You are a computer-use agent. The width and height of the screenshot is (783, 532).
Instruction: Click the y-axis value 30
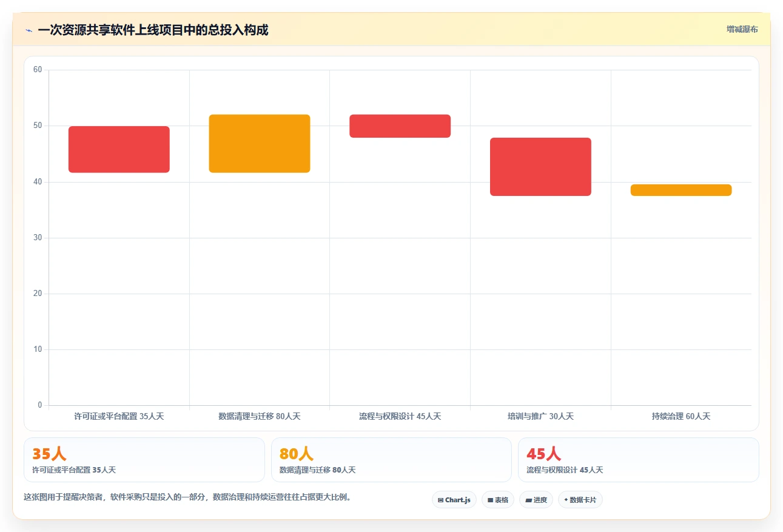click(x=38, y=238)
